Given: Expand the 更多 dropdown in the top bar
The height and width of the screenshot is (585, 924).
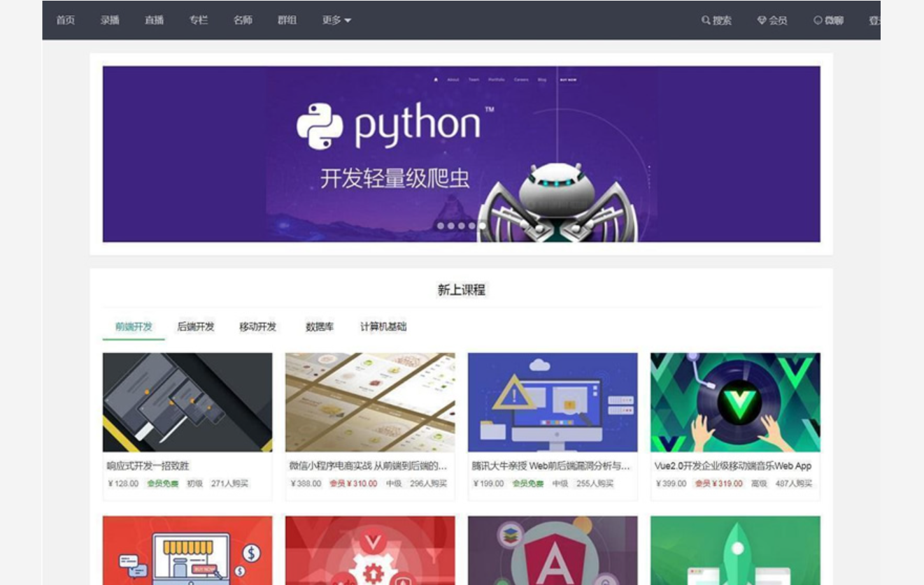Looking at the screenshot, I should [336, 20].
